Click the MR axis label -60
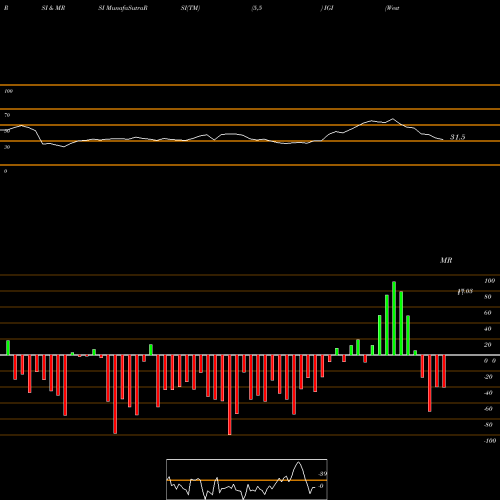Viewport: 500px width, 500px height. tap(488, 409)
